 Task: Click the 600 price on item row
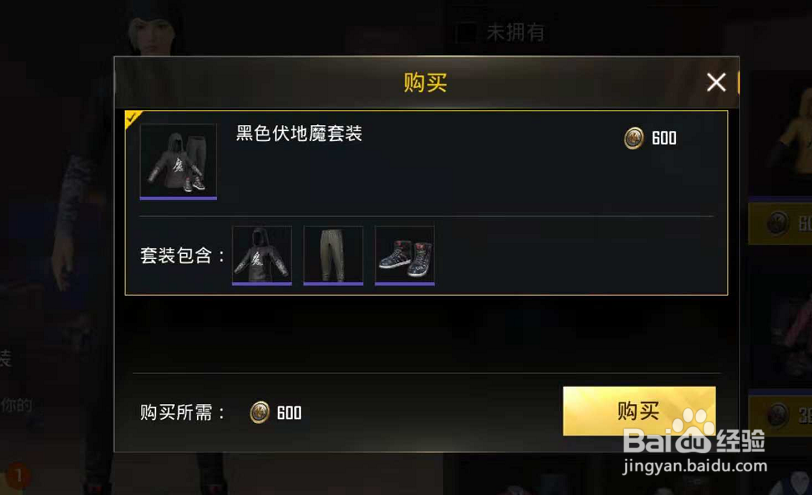coord(664,138)
